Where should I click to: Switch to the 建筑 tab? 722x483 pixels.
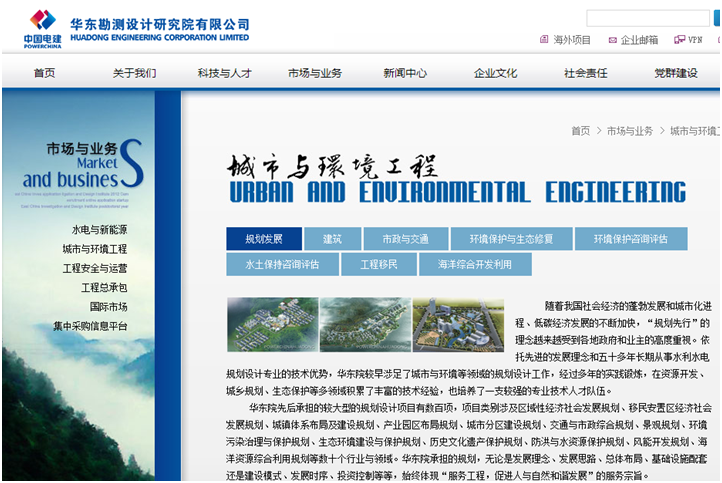332,239
